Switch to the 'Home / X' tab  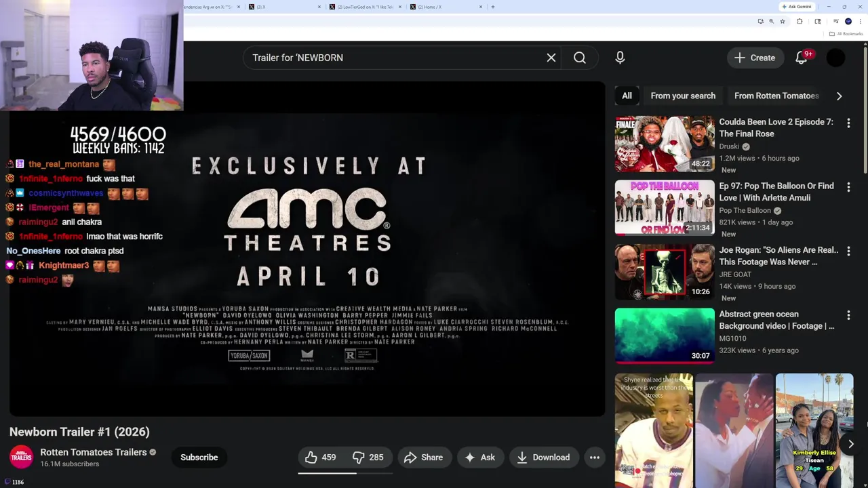(446, 7)
